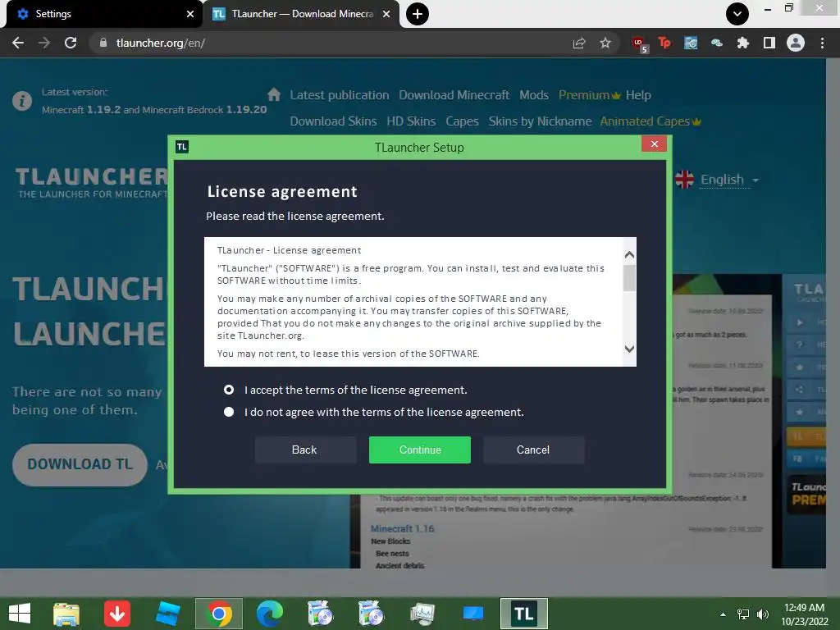The height and width of the screenshot is (630, 840).
Task: Open red download arrow app in taskbar
Action: tap(116, 614)
